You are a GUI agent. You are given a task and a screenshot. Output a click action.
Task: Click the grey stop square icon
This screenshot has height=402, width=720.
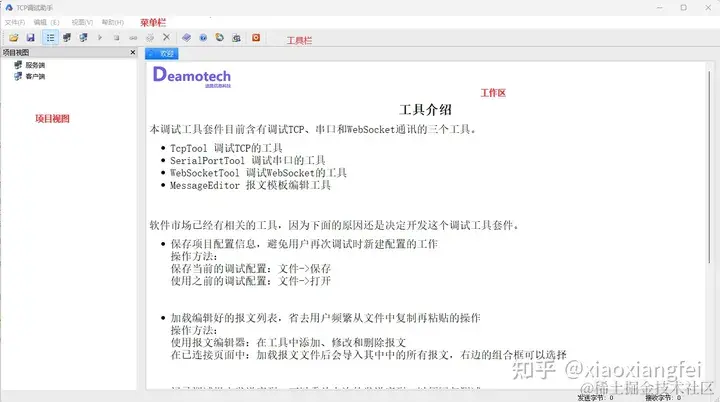point(117,38)
